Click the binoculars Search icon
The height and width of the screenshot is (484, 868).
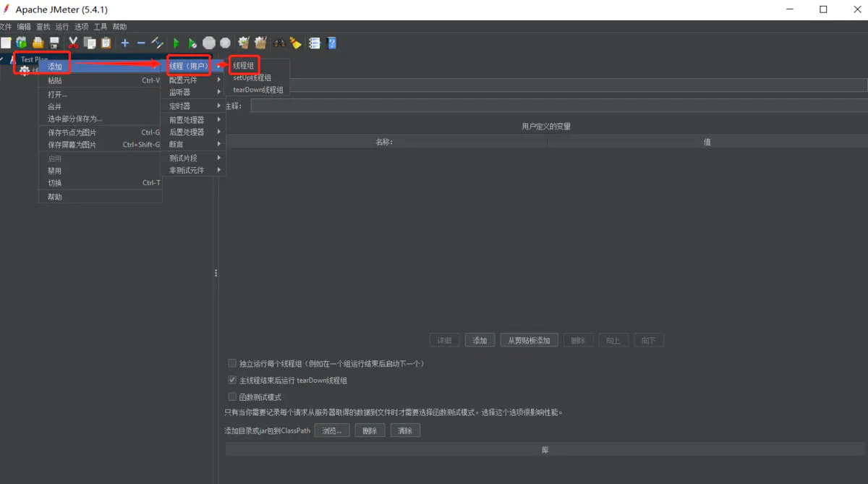tap(279, 43)
